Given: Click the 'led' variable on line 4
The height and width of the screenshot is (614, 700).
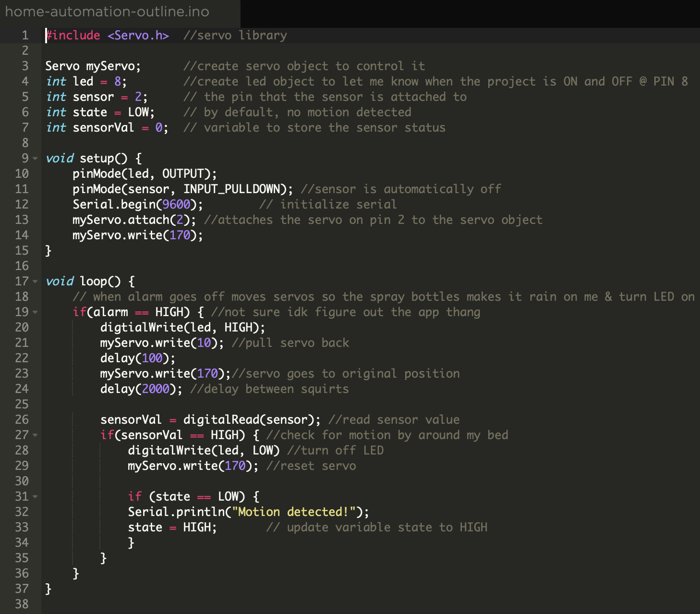Looking at the screenshot, I should coord(83,82).
